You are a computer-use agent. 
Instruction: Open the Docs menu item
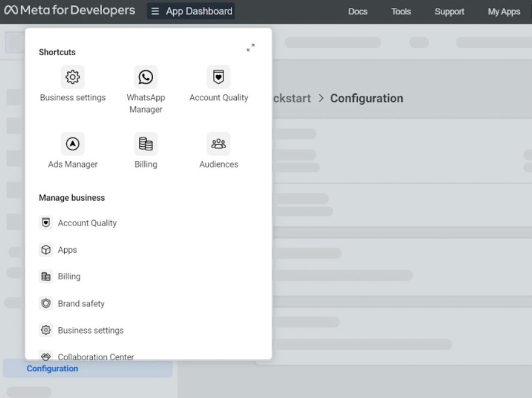point(358,11)
